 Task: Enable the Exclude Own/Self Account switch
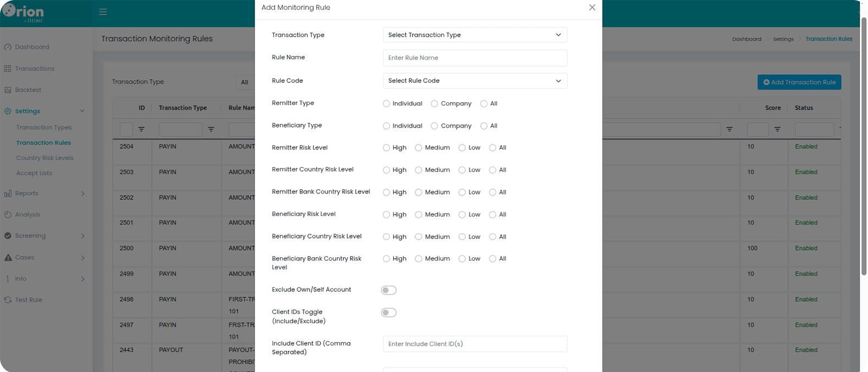pos(389,290)
